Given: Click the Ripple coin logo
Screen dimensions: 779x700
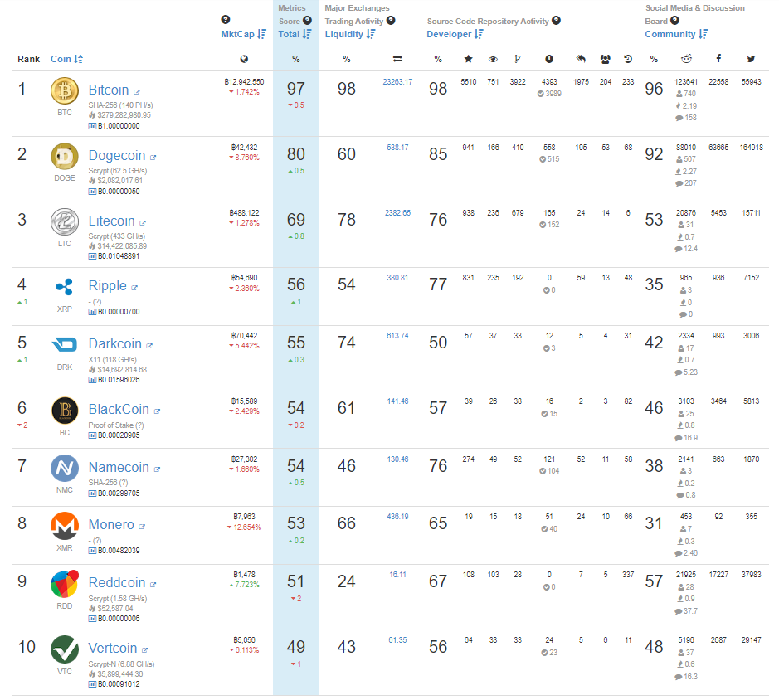Looking at the screenshot, I should coord(65,287).
